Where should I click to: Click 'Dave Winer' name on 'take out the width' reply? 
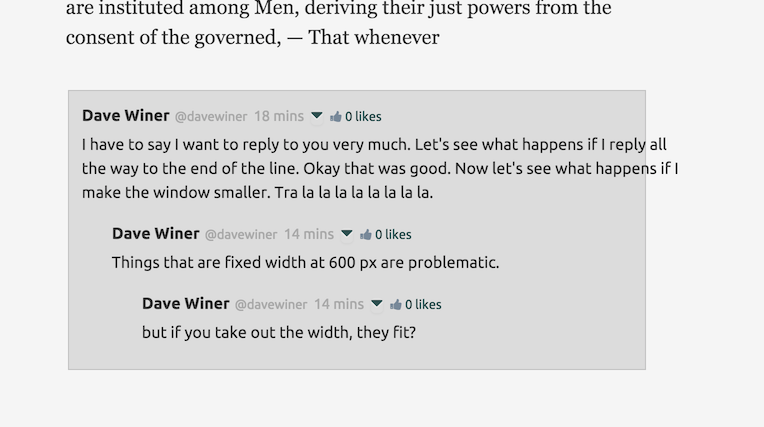186,303
